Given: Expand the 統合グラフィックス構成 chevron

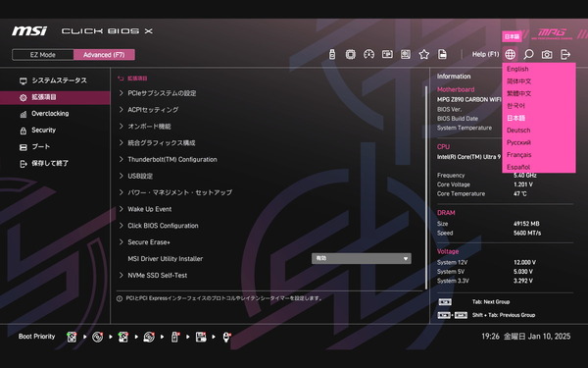Looking at the screenshot, I should click(122, 142).
